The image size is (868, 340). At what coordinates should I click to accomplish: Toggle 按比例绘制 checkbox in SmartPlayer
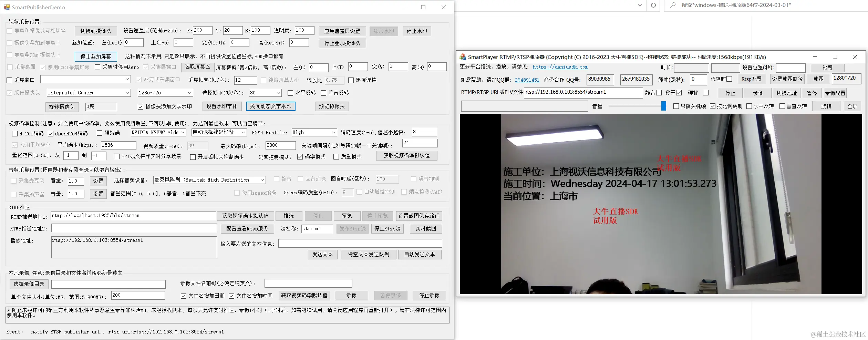pyautogui.click(x=713, y=106)
